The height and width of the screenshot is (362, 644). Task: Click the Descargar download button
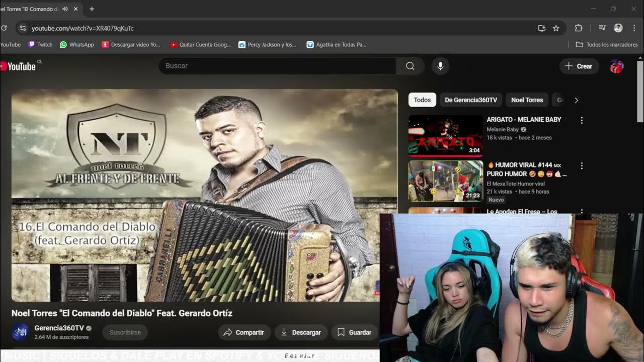(x=301, y=332)
